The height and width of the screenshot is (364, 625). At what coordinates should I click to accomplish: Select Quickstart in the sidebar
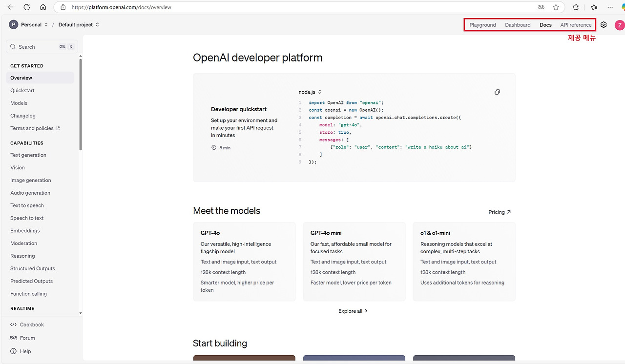(x=22, y=90)
